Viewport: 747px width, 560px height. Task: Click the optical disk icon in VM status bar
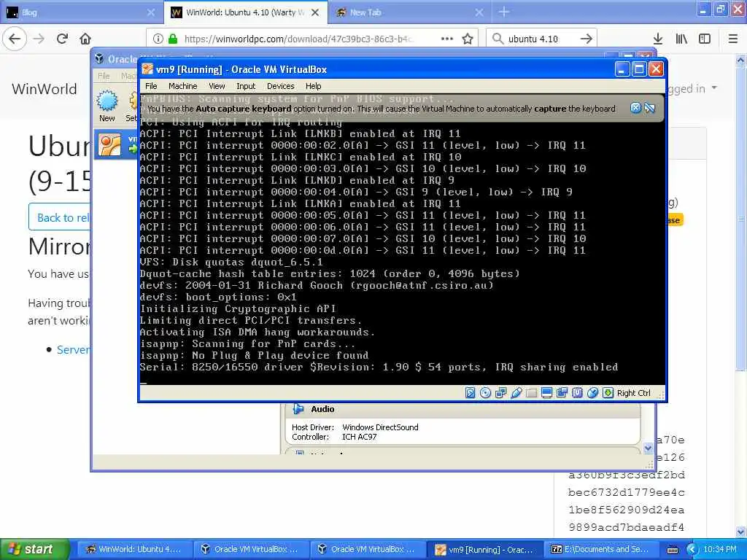coord(485,393)
